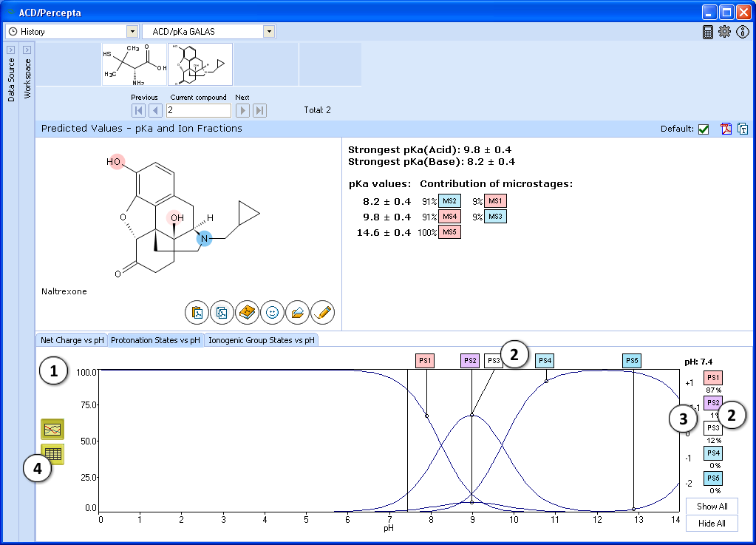Click the MS5 microstage box

pos(449,232)
